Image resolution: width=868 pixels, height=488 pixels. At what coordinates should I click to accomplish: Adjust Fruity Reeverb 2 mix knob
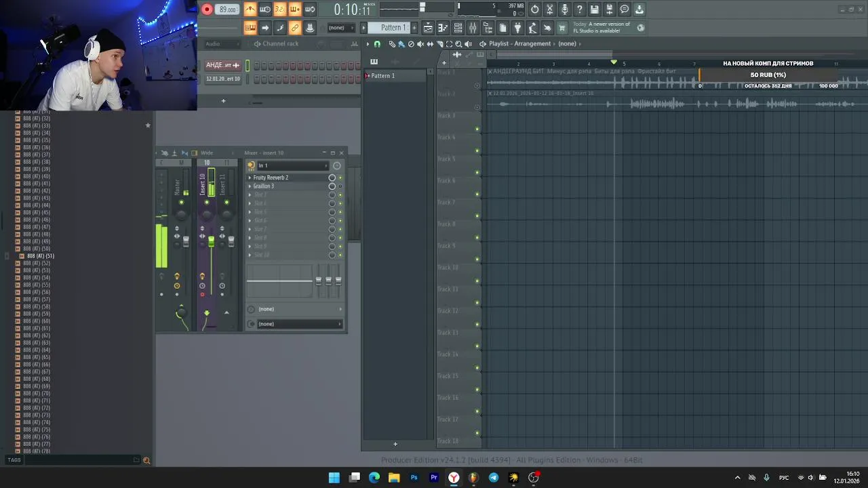point(332,178)
